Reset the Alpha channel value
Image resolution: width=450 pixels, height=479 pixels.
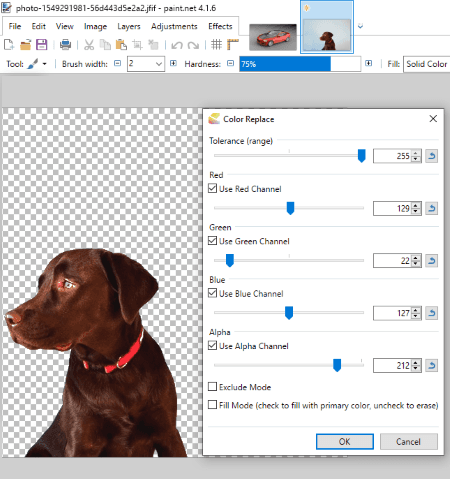(x=431, y=366)
